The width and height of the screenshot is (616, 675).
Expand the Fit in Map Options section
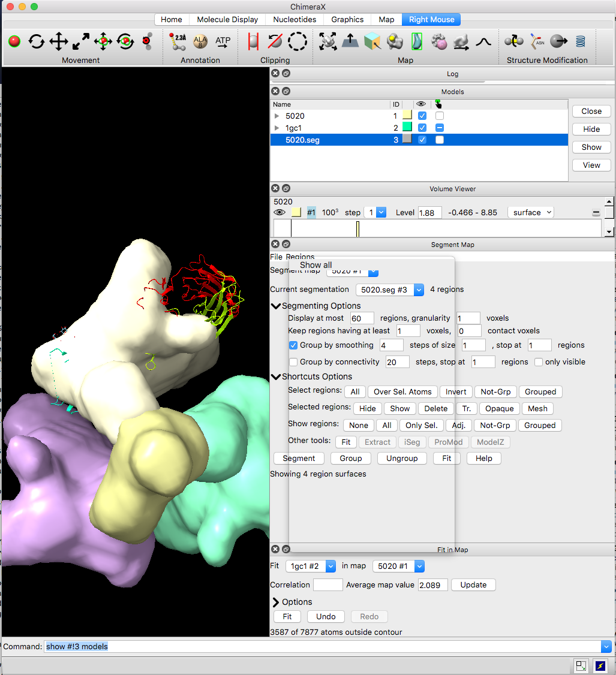click(x=276, y=602)
